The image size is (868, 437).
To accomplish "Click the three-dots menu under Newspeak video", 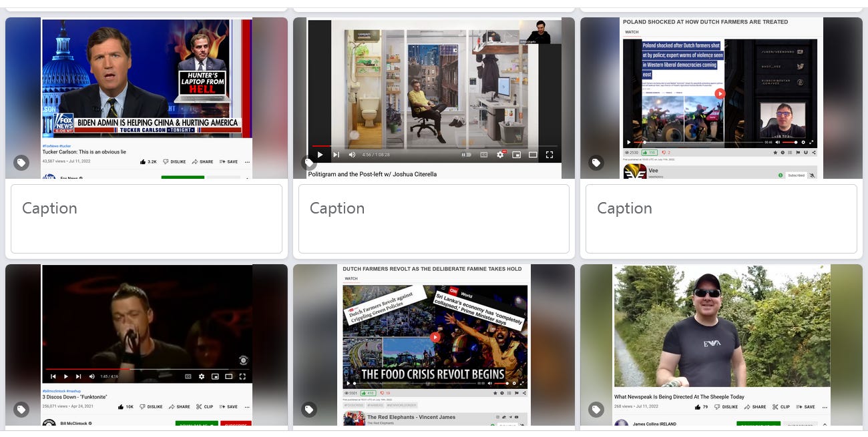I will 824,407.
